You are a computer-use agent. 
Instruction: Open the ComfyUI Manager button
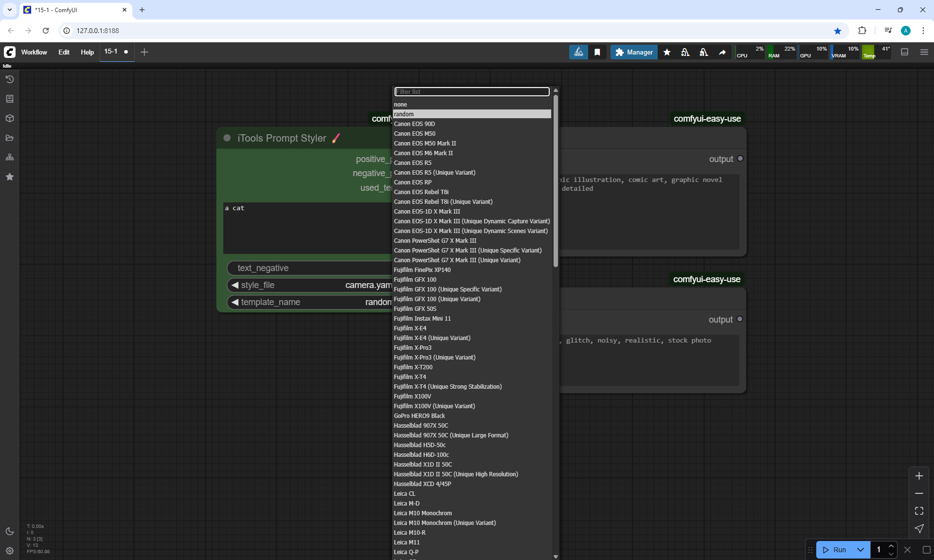634,52
